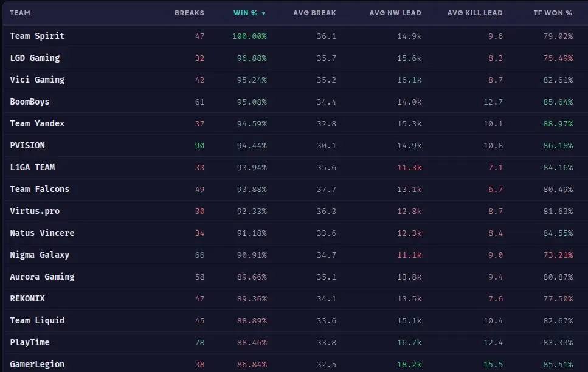Image resolution: width=588 pixels, height=372 pixels.
Task: Click REKONIX's 89.36% win value
Action: click(252, 299)
